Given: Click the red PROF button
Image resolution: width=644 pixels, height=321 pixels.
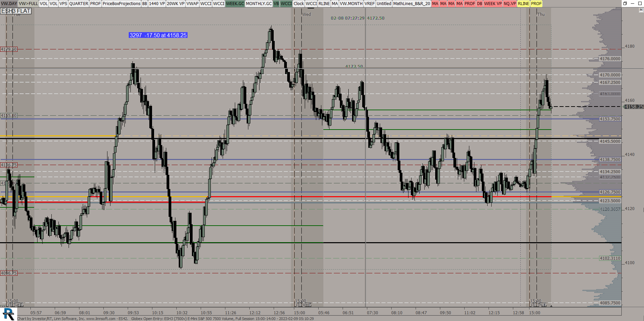Looking at the screenshot, I should (x=470, y=3).
